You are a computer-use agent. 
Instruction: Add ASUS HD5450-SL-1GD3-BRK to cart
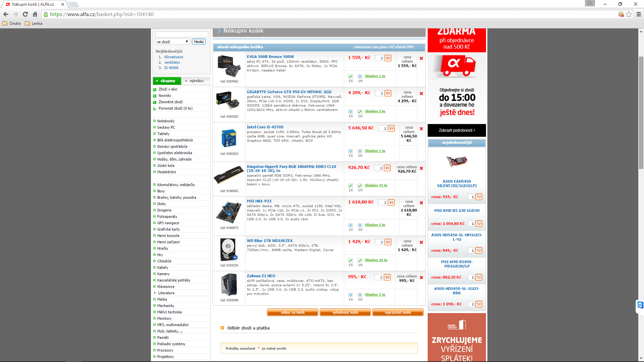point(479,304)
